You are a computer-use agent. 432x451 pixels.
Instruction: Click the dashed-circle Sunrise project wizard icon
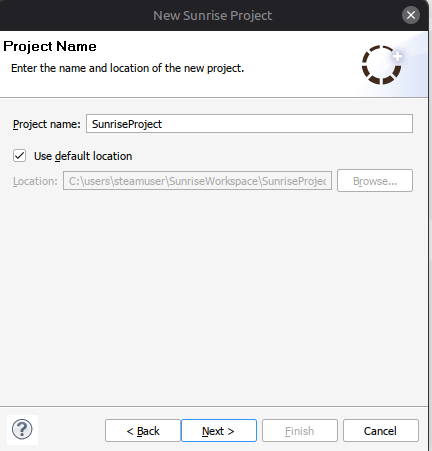(381, 65)
